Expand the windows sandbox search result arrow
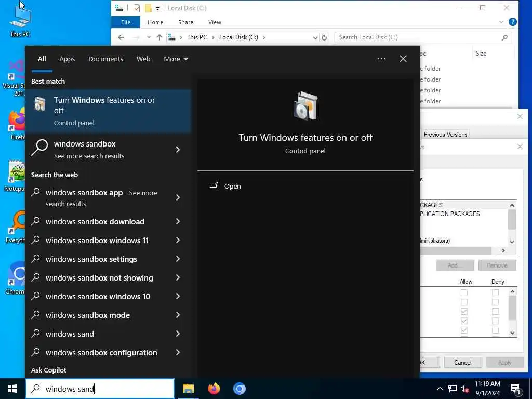Viewport: 532px width, 399px height. 178,150
